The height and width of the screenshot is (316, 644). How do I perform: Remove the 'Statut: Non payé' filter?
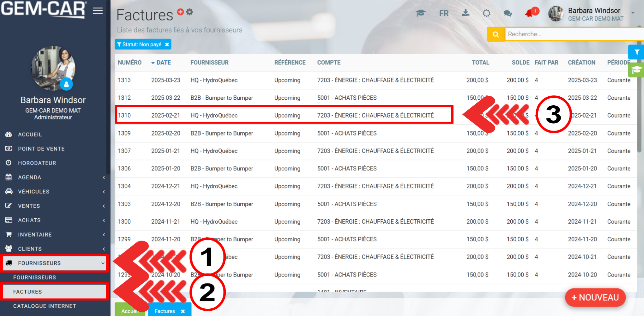coord(167,45)
